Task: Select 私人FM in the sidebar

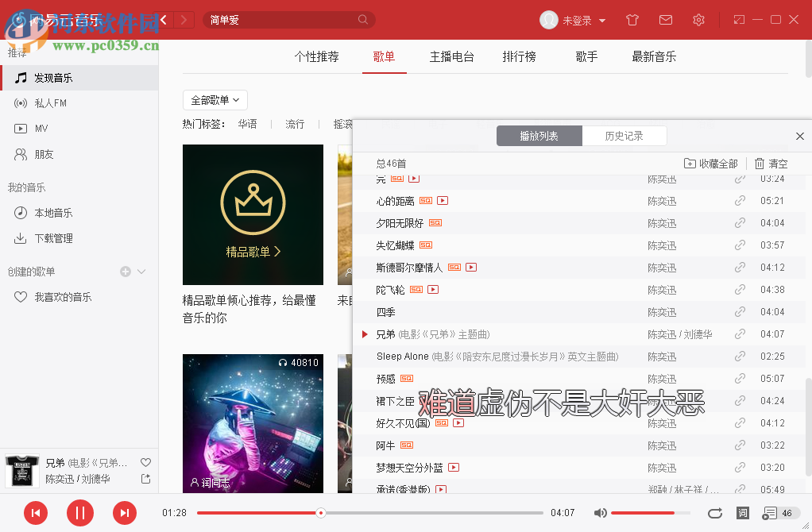Action: 48,102
